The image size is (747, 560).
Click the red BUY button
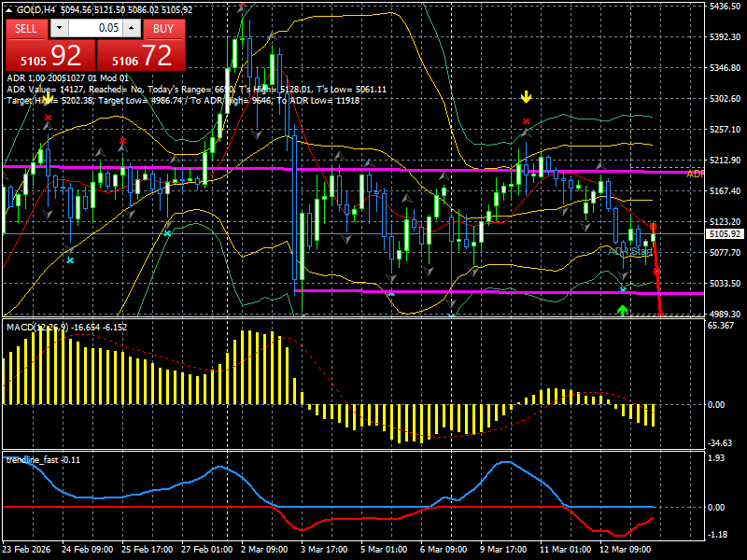coord(163,29)
